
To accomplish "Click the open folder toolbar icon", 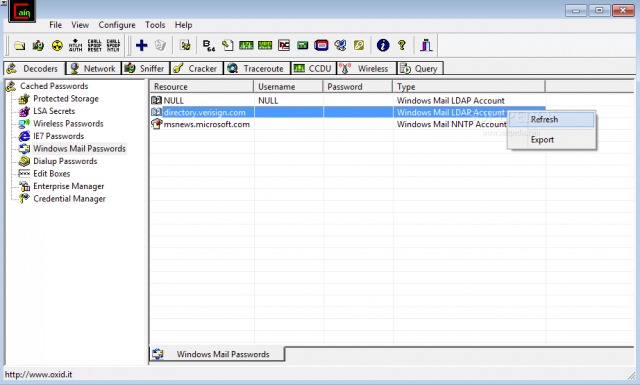I will 20,45.
